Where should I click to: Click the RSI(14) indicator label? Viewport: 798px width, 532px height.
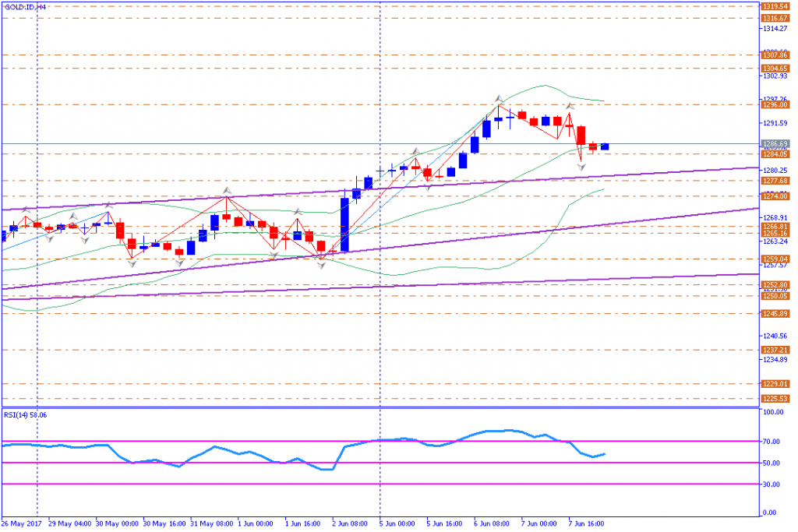(26, 415)
